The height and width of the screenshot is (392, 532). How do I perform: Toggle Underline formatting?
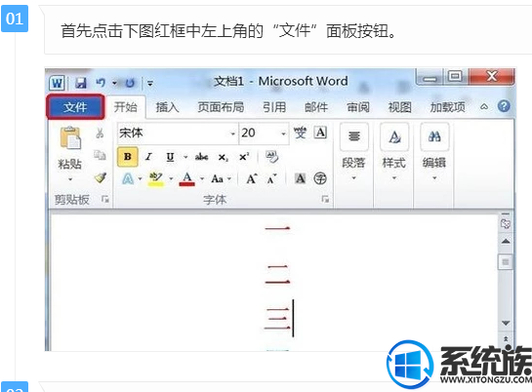coord(170,157)
